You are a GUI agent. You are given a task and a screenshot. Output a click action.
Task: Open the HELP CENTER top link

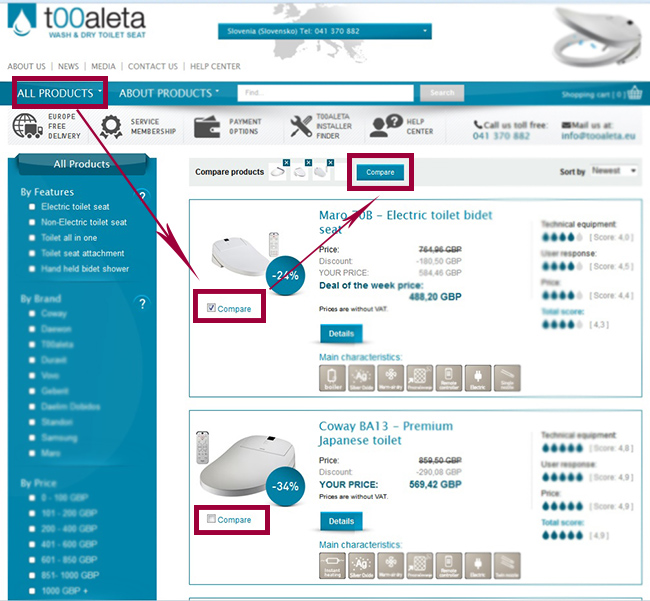tap(215, 66)
